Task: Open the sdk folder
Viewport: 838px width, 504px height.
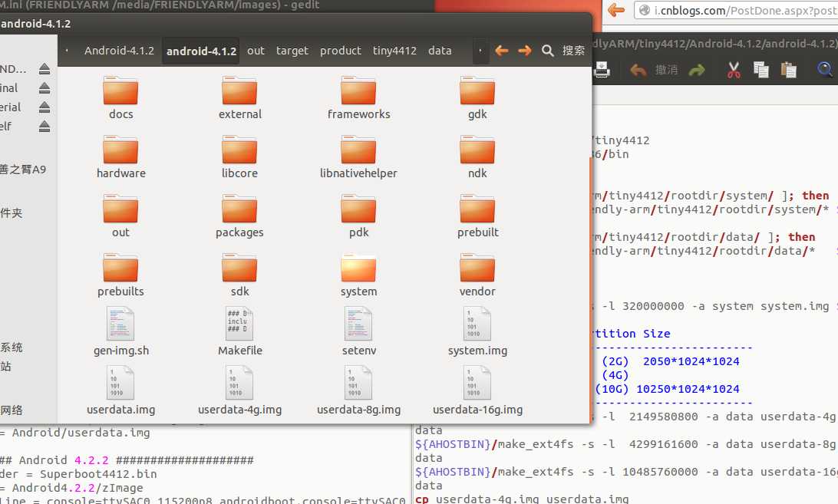Action: tap(240, 276)
